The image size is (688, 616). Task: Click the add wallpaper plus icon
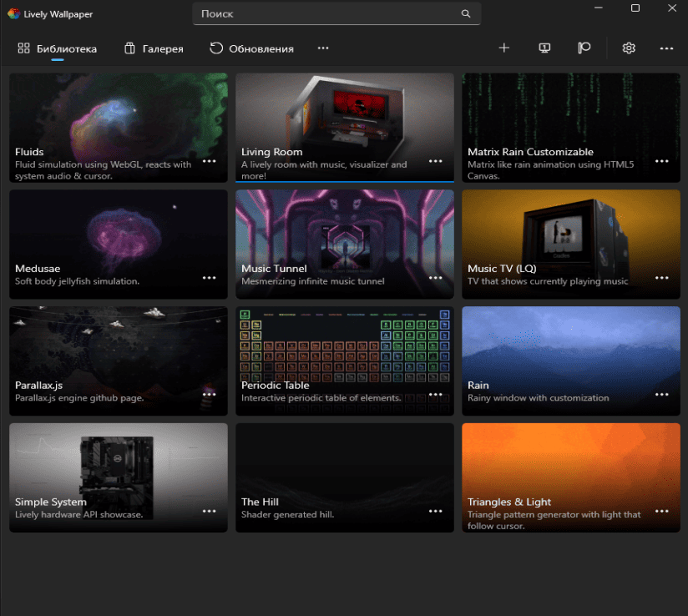(503, 48)
